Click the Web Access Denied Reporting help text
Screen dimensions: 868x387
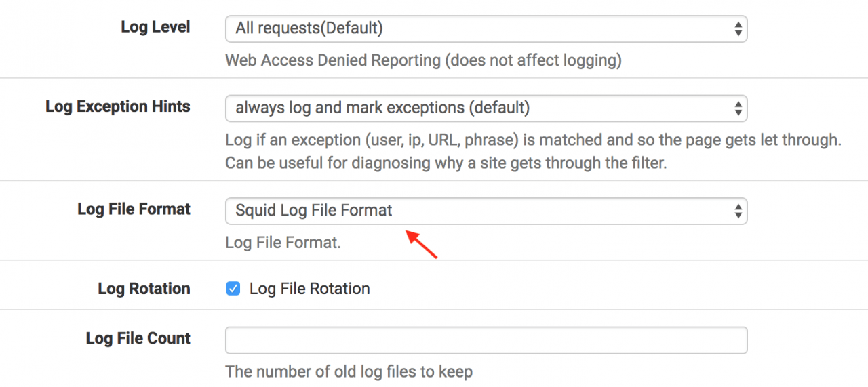click(x=423, y=60)
